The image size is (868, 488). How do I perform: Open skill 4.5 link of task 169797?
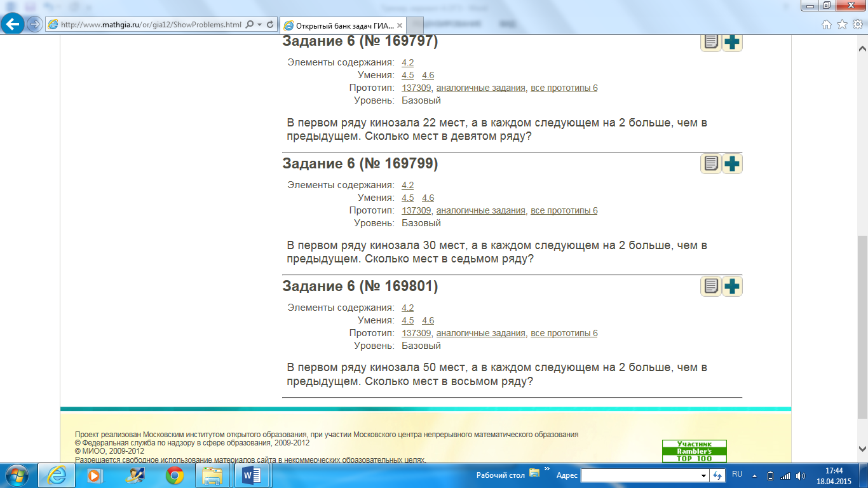(x=408, y=75)
